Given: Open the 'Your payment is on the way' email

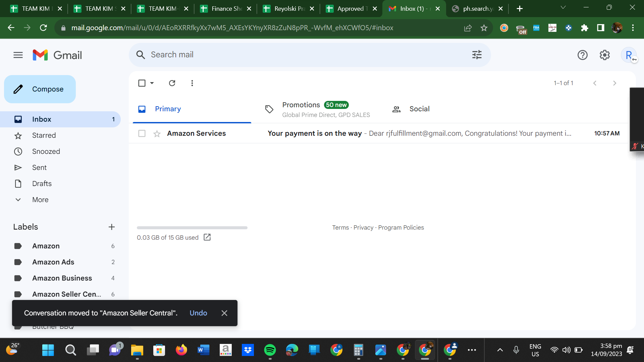Looking at the screenshot, I should [378, 133].
